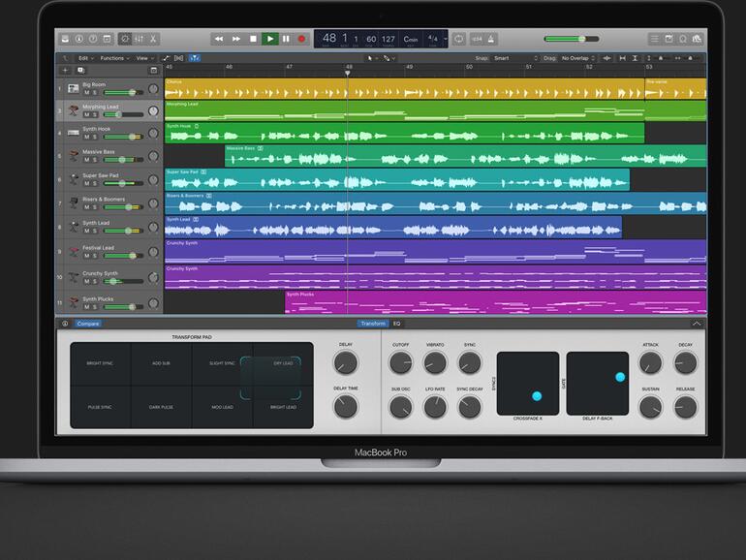Open the Mixer faders icon
The width and height of the screenshot is (746, 560).
click(x=139, y=39)
